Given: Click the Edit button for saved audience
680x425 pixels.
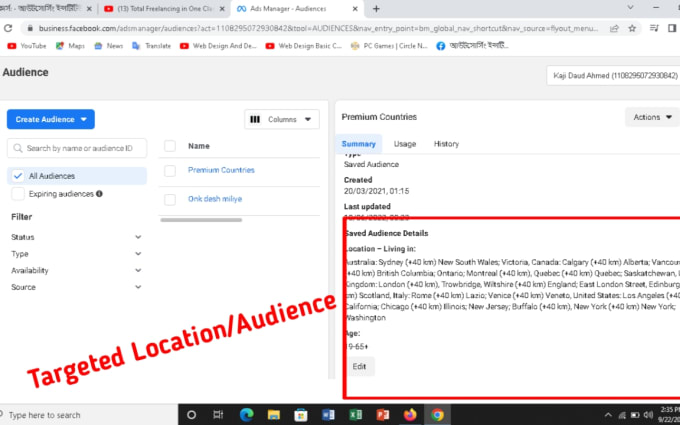Looking at the screenshot, I should click(359, 366).
